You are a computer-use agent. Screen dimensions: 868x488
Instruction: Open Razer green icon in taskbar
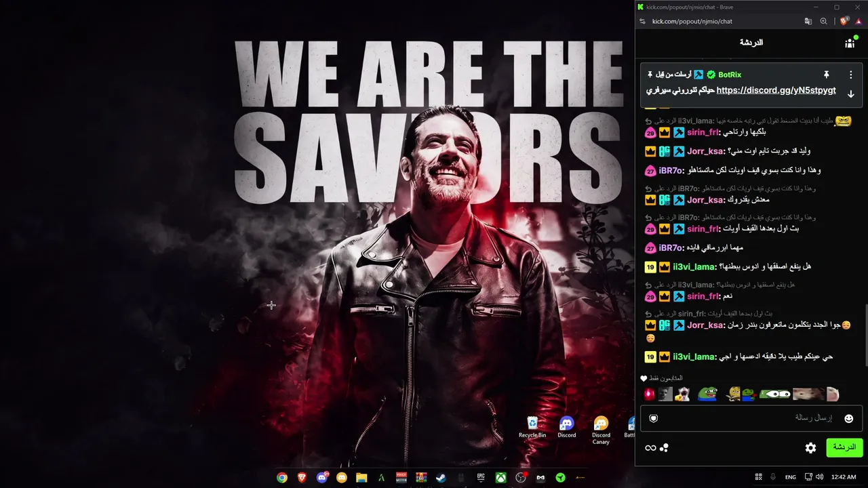[x=560, y=477]
